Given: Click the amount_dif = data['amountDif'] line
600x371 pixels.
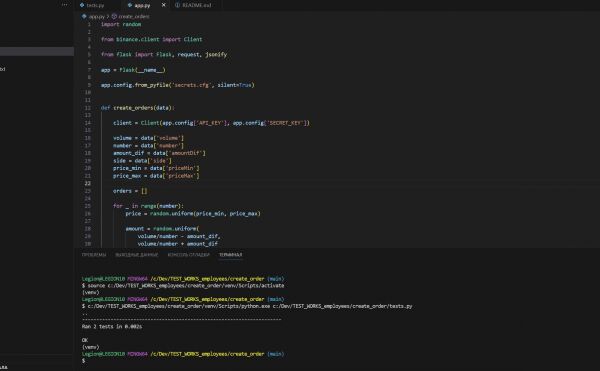Looking at the screenshot, I should pyautogui.click(x=159, y=153).
